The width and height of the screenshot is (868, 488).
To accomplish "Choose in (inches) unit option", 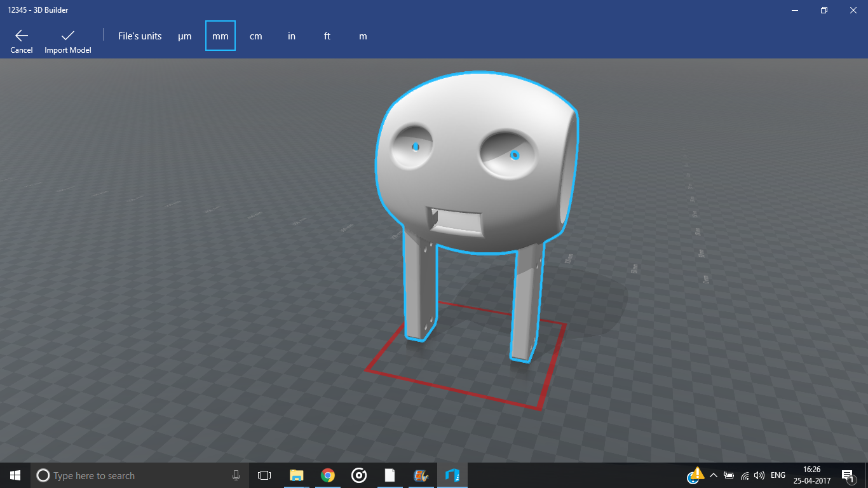I will pos(292,36).
